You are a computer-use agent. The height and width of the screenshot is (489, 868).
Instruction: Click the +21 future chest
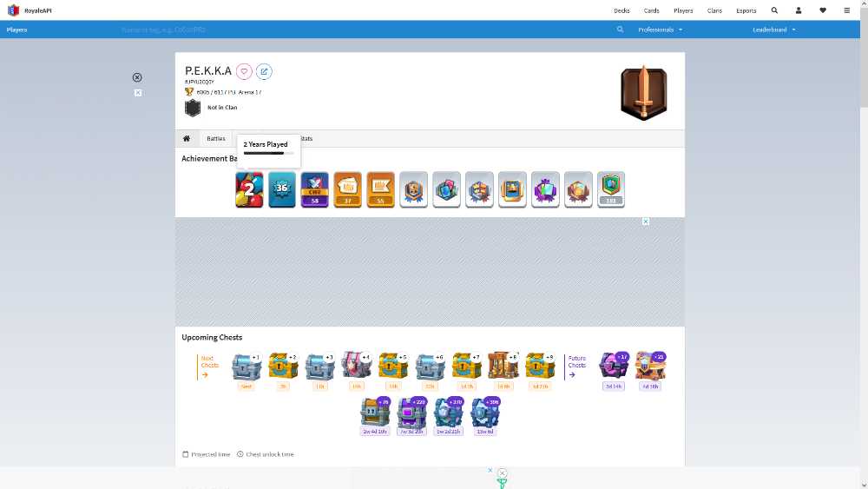click(x=650, y=366)
